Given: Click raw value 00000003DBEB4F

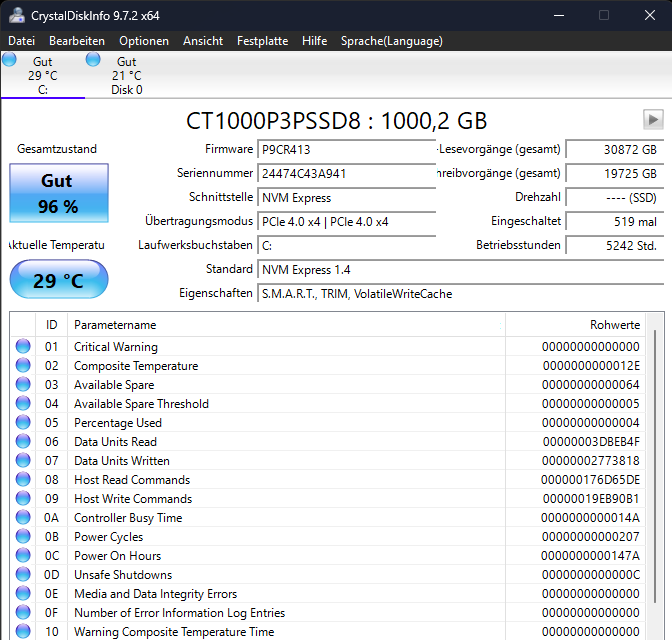Looking at the screenshot, I should pos(591,442).
